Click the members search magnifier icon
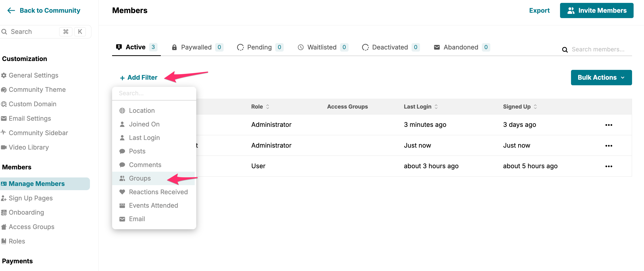The width and height of the screenshot is (644, 271). tap(565, 50)
